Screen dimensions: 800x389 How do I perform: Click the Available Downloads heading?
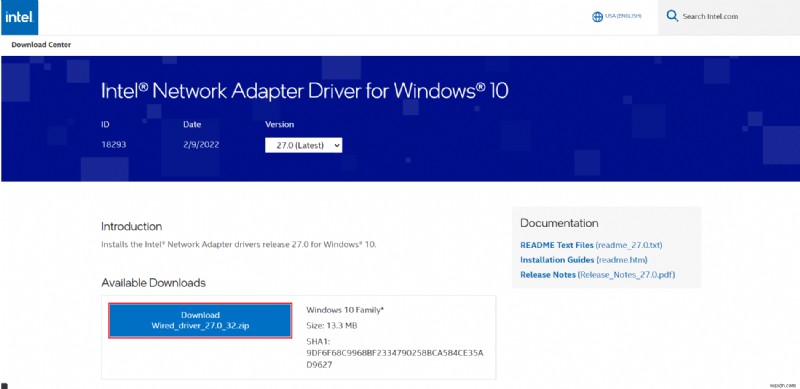[x=153, y=282]
